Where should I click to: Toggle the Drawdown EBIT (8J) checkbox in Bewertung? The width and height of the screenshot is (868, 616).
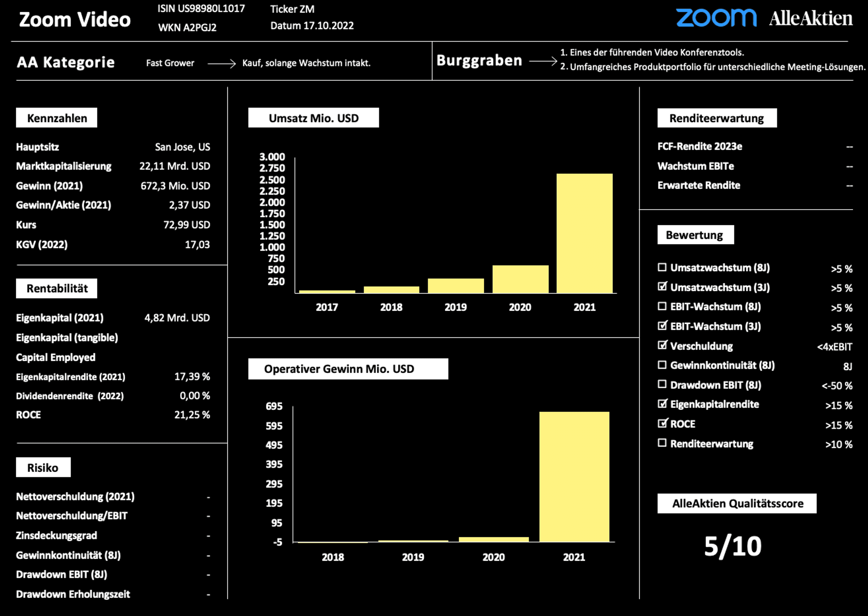coord(662,384)
